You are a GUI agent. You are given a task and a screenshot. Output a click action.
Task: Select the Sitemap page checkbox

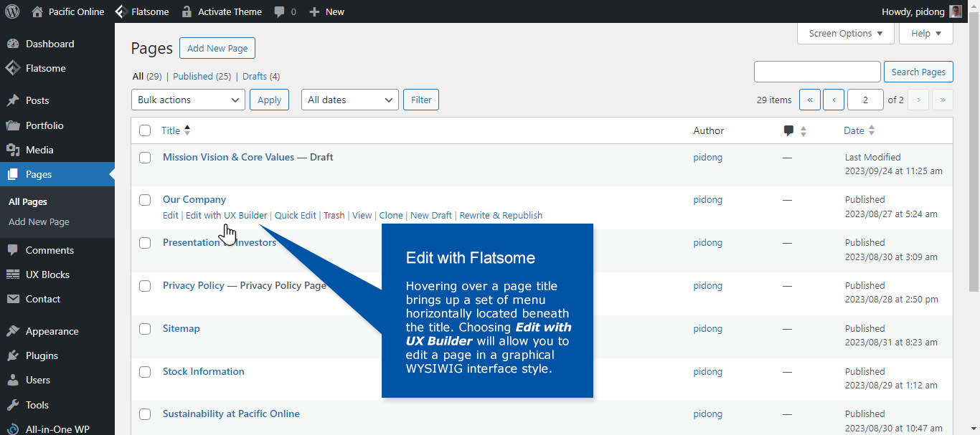pyautogui.click(x=145, y=329)
